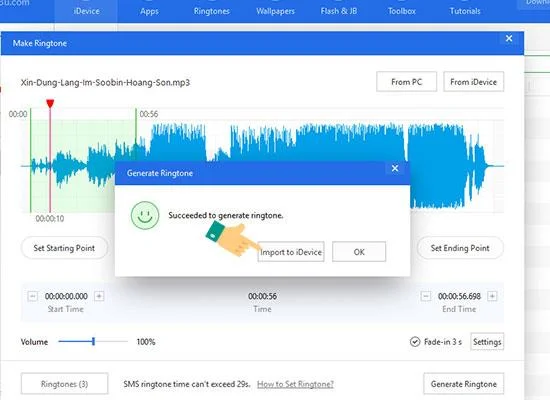Screen dimensions: 550x400
Task: Switch to the Ringtones tab
Action: 212,11
